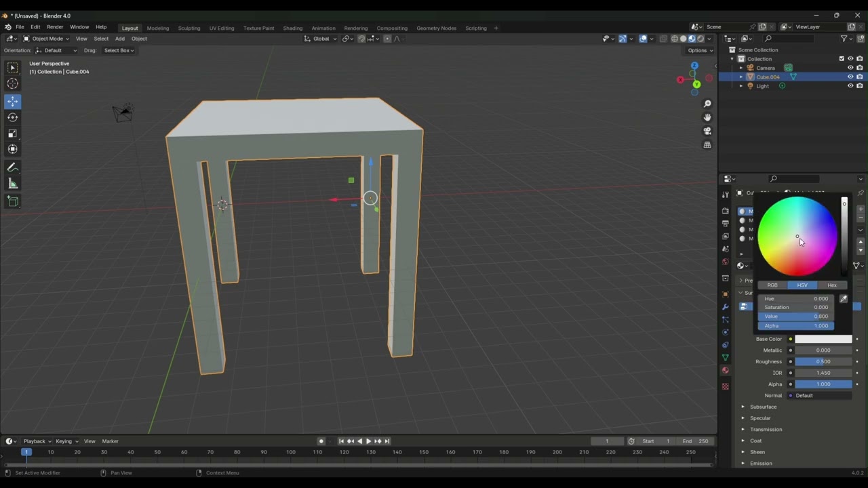The height and width of the screenshot is (488, 868).
Task: Select the Scale tool
Action: [x=13, y=134]
